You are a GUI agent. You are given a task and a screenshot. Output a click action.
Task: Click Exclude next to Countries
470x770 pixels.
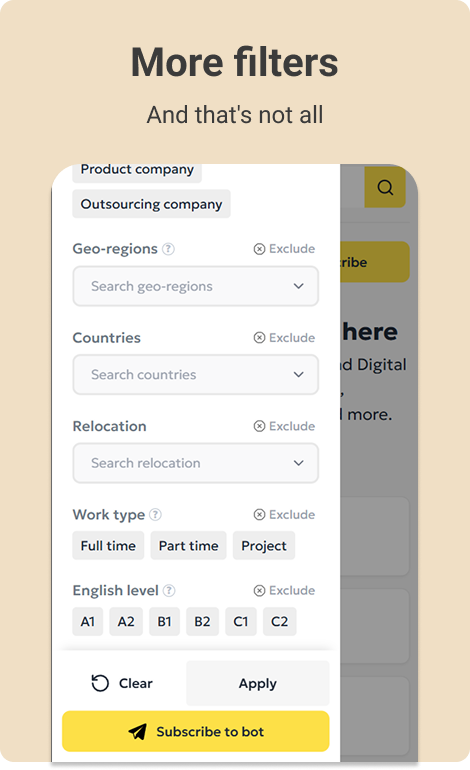pos(284,338)
